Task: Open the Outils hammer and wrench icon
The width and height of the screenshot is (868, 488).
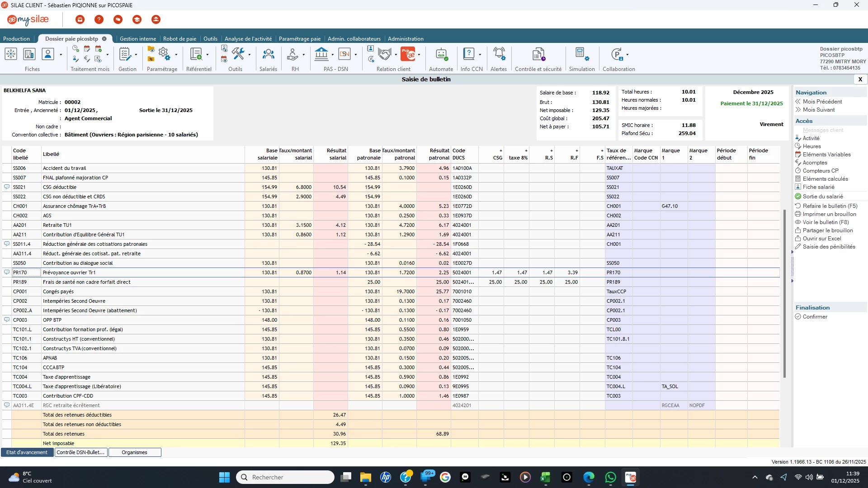Action: 238,54
